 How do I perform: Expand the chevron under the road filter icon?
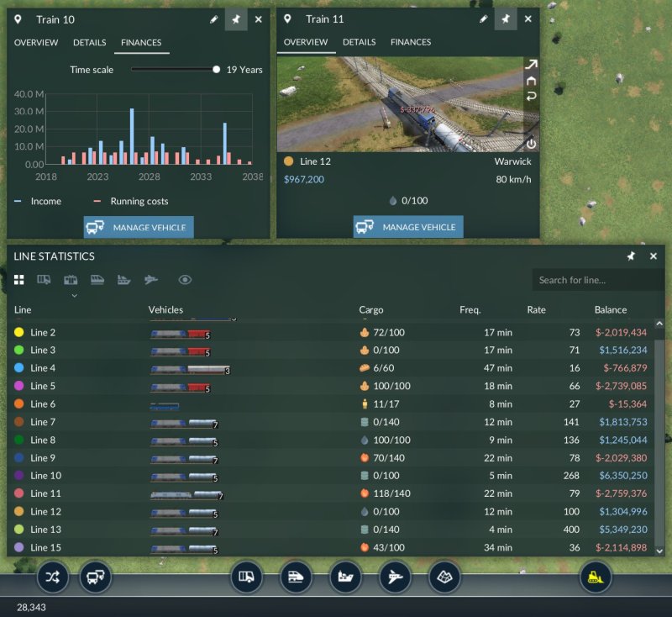click(x=73, y=296)
